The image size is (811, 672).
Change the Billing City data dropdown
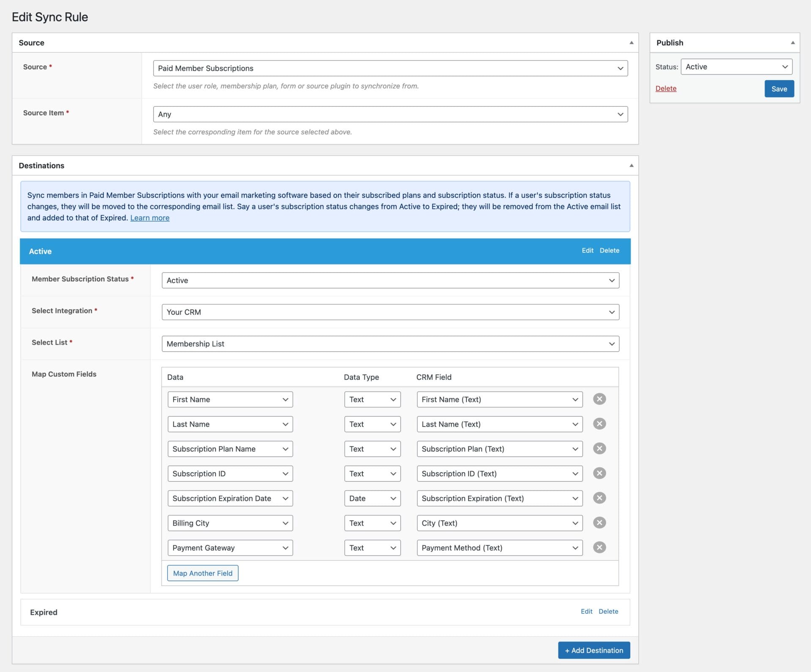pos(230,523)
